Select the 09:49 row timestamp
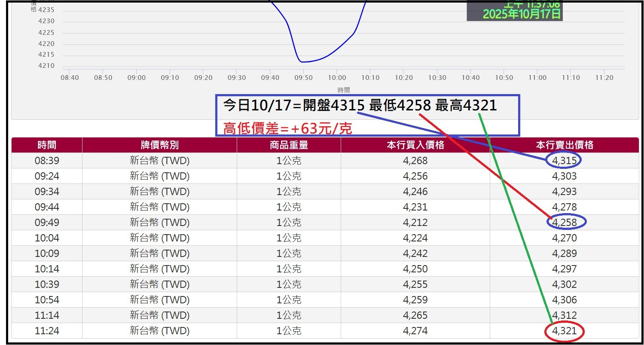This screenshot has height=345, width=644. pyautogui.click(x=46, y=222)
